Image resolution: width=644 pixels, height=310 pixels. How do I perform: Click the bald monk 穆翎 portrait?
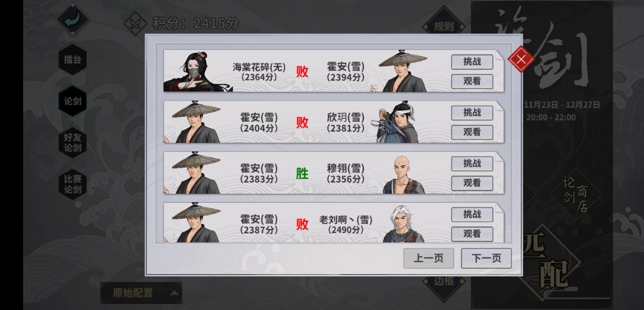click(x=404, y=174)
